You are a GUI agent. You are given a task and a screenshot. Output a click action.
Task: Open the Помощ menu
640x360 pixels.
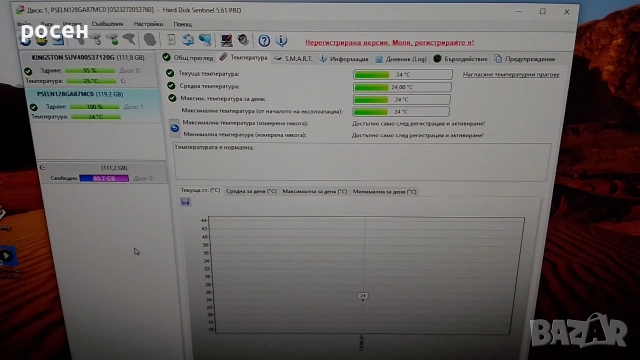[182, 24]
